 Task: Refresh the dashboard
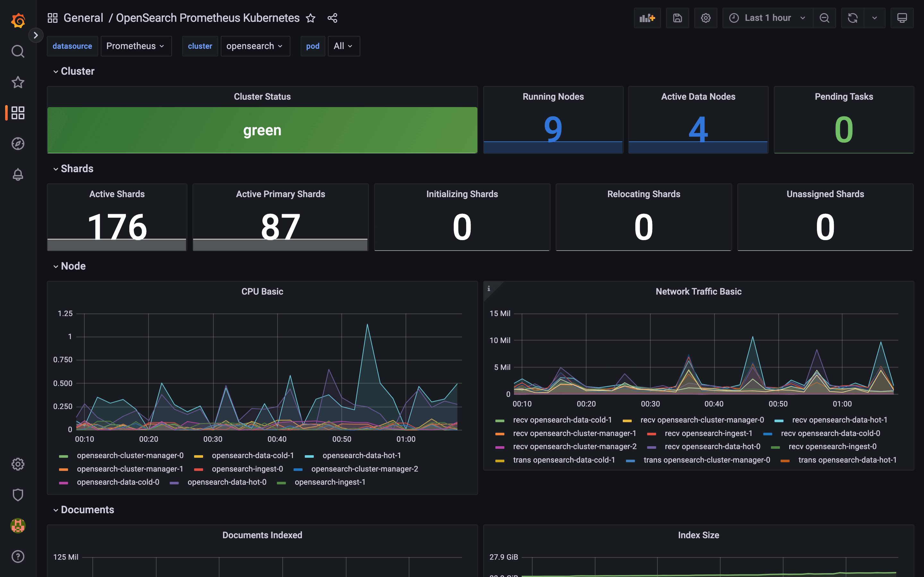tap(852, 18)
